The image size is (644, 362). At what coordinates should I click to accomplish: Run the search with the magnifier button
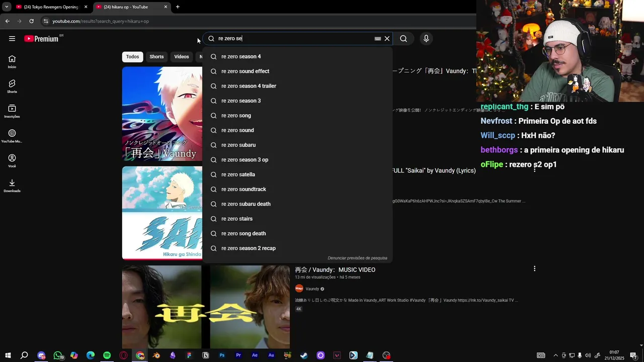tap(404, 39)
